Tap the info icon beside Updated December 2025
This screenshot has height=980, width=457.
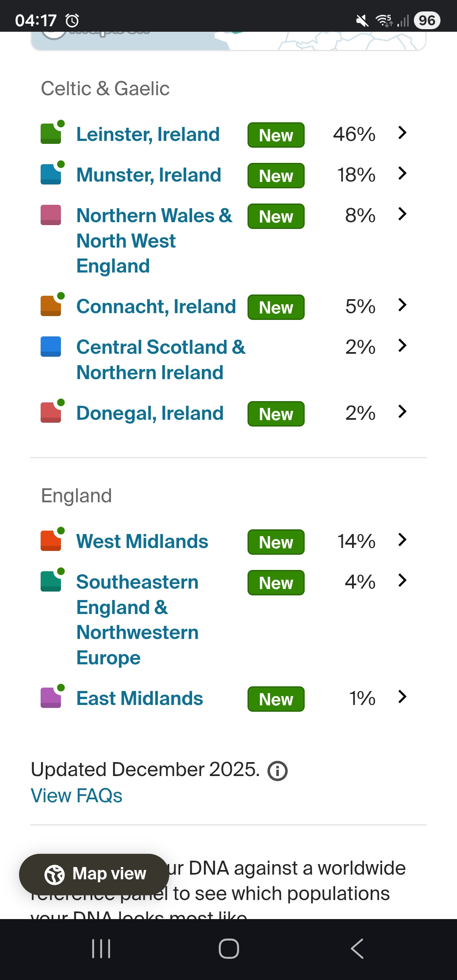point(278,771)
